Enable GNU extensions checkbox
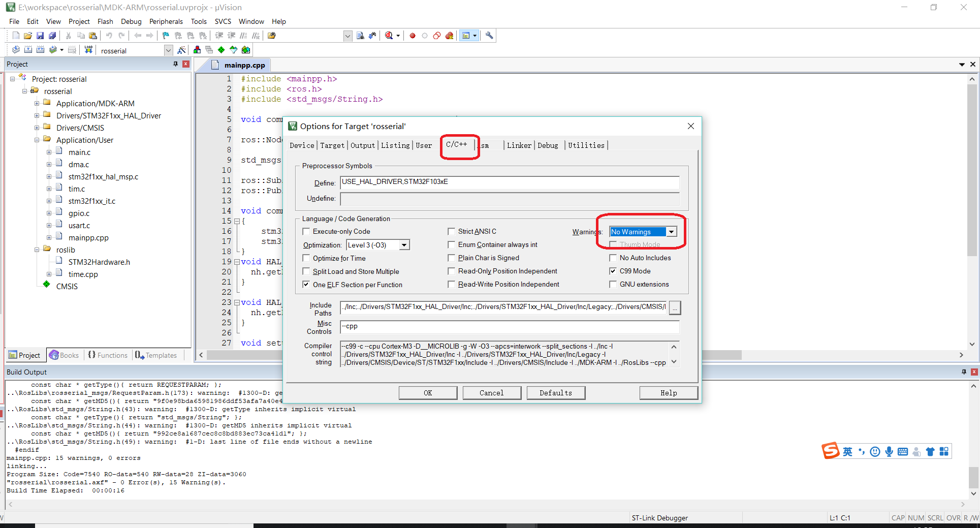This screenshot has height=528, width=980. point(613,284)
